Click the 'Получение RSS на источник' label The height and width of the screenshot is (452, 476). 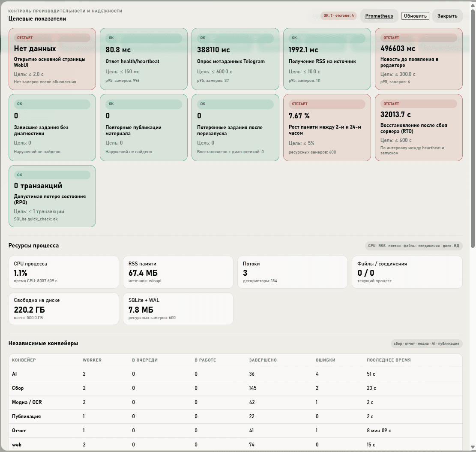[x=322, y=61]
